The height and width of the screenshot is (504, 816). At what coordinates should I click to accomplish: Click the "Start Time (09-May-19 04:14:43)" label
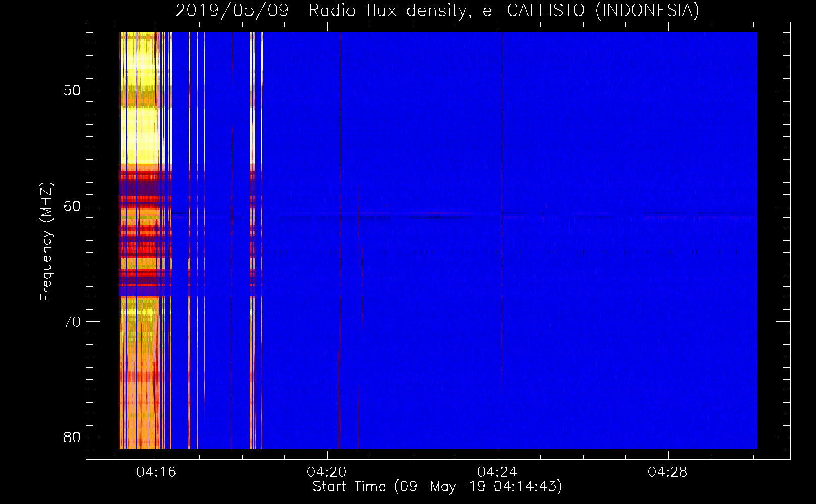pyautogui.click(x=437, y=487)
